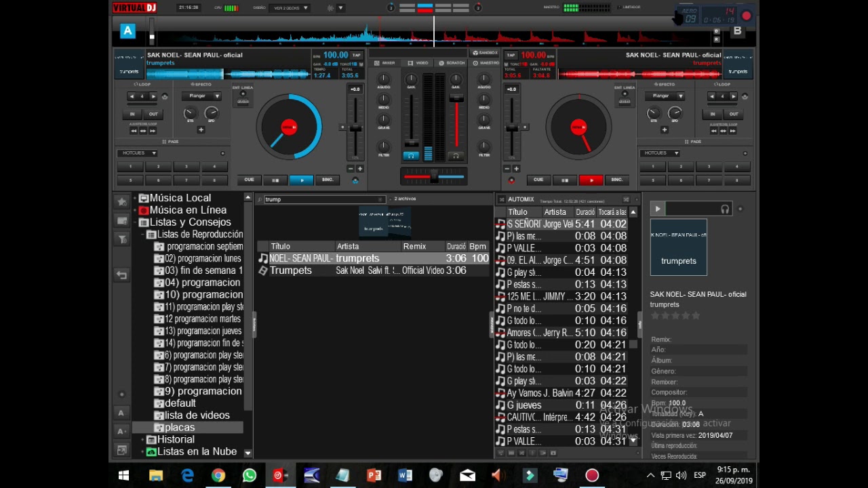Viewport: 868px width, 488px height.
Task: Toggle the left deck play button
Action: [301, 180]
